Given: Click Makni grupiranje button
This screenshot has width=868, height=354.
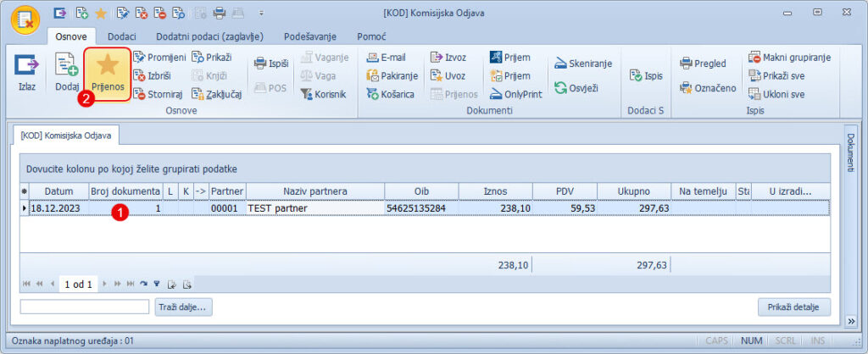Looking at the screenshot, I should coord(789,58).
